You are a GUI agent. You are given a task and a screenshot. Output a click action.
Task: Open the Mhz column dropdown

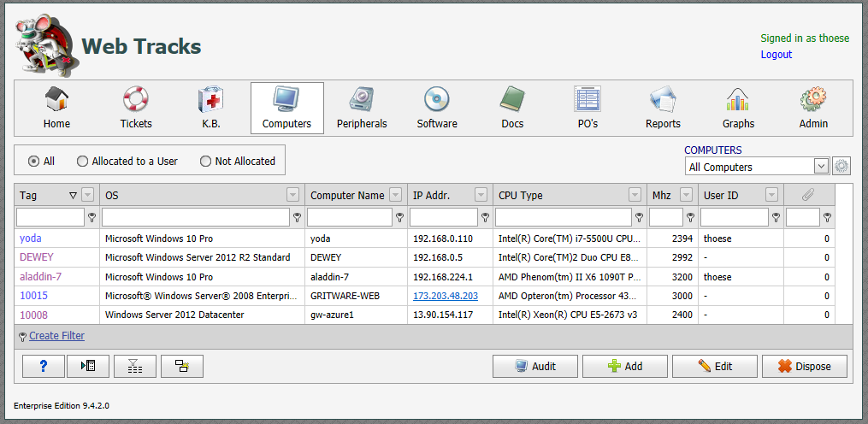tap(686, 195)
